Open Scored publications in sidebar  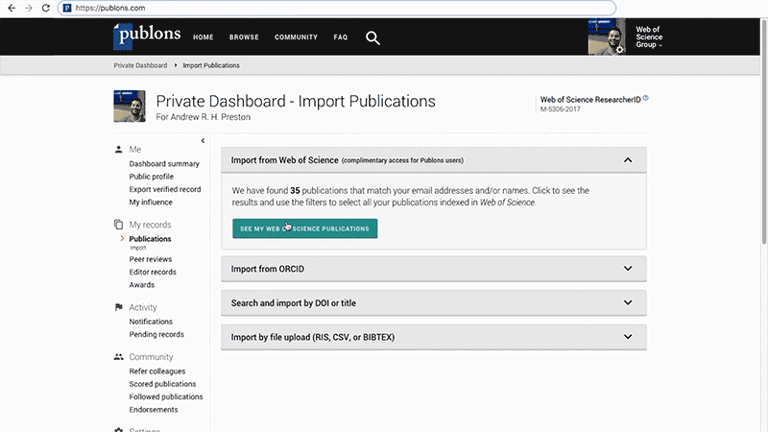pos(163,384)
